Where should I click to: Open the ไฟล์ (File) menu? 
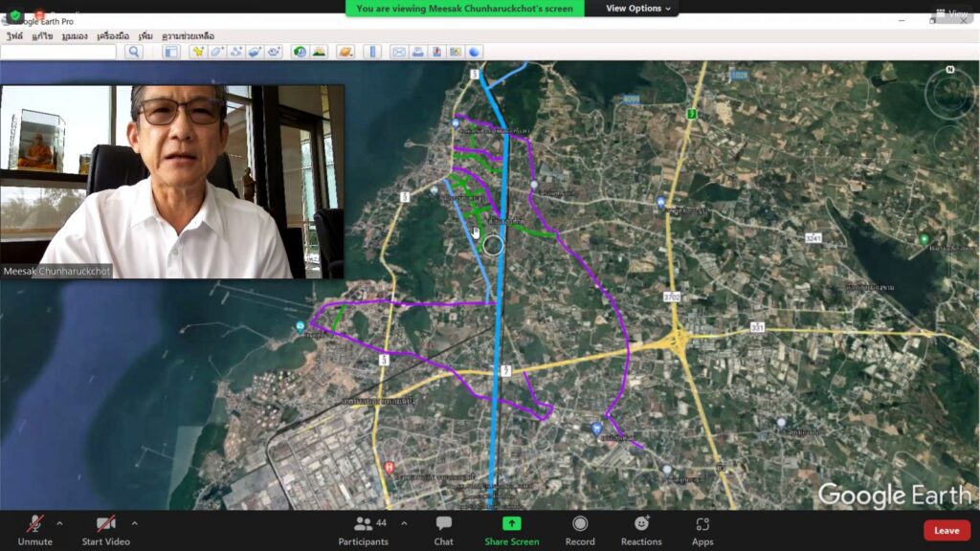click(14, 35)
